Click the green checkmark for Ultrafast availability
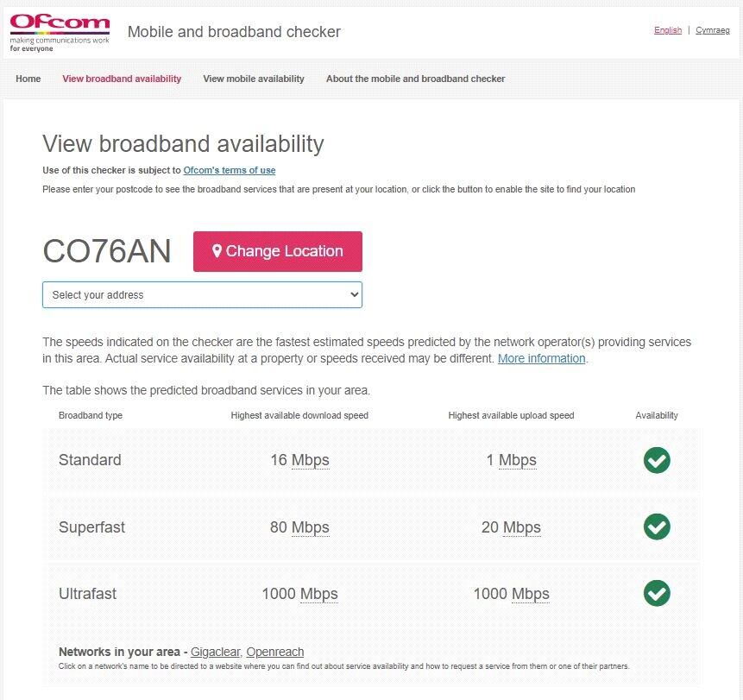The width and height of the screenshot is (743, 700). 656,594
